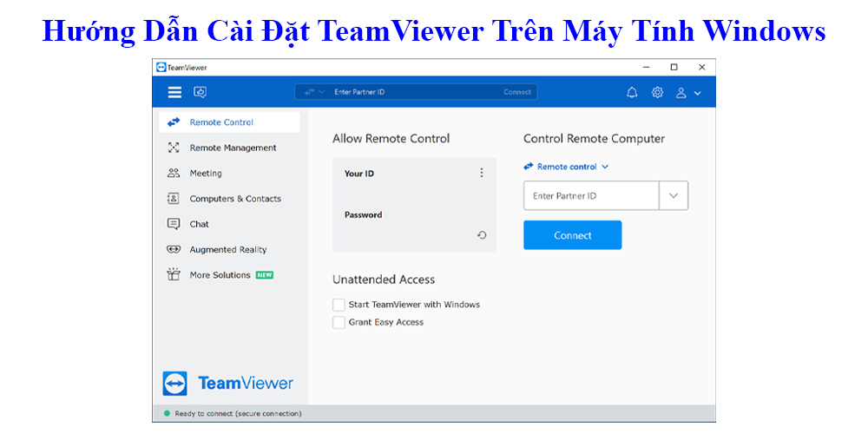The width and height of the screenshot is (868, 434).
Task: Click the Allow Remote Control heading
Action: [x=391, y=138]
